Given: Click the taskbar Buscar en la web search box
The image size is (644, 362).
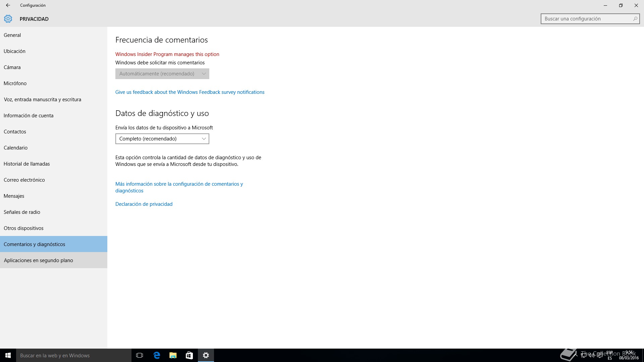Looking at the screenshot, I should pos(74,355).
